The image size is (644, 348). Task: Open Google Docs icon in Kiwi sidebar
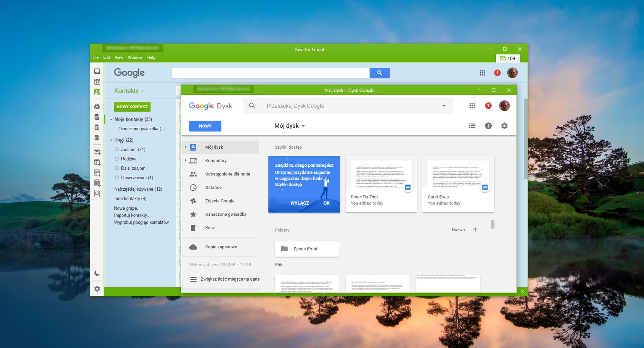tap(97, 117)
